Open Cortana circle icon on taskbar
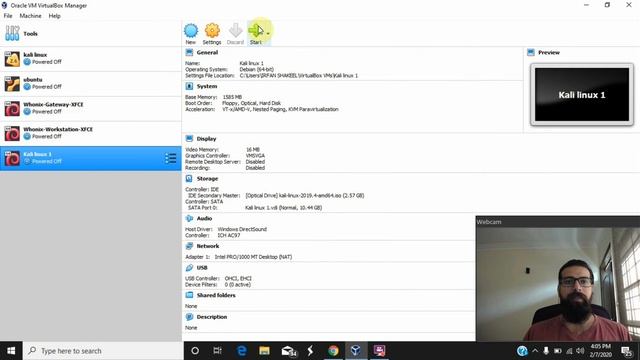The height and width of the screenshot is (360, 640). coord(195,351)
